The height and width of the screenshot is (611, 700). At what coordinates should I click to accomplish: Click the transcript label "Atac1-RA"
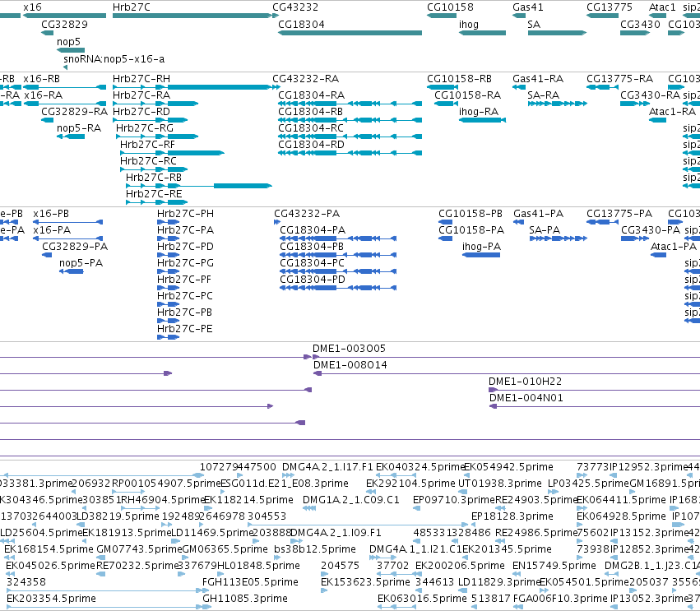tap(672, 112)
